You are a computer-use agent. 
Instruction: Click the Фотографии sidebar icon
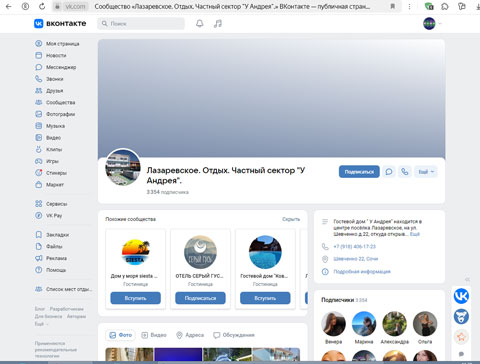39,114
